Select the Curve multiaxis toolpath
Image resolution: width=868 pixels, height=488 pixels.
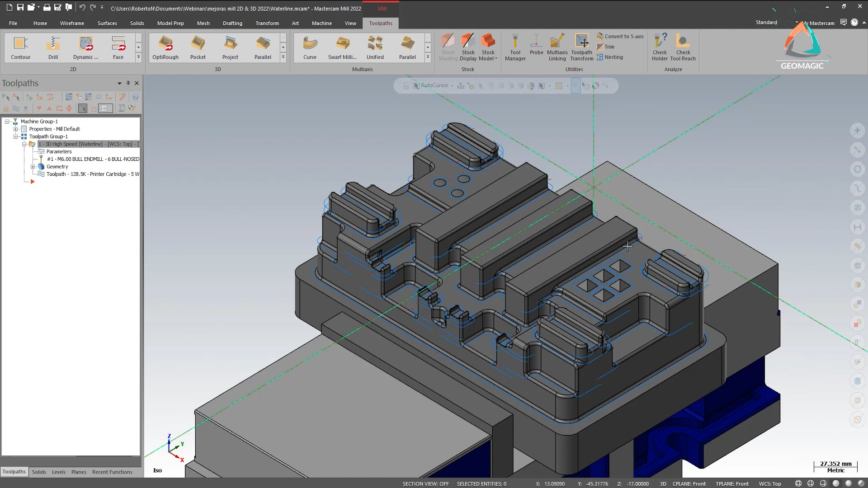[x=310, y=47]
